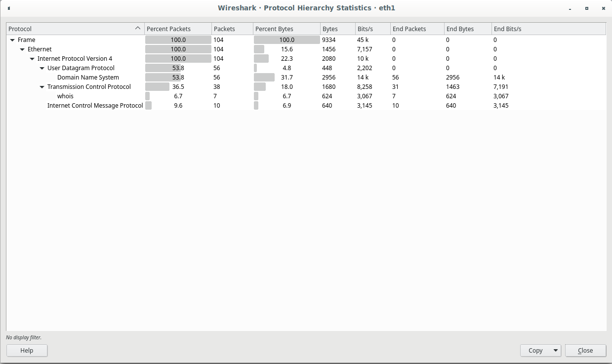Click TCP end packets value 31

(x=396, y=87)
